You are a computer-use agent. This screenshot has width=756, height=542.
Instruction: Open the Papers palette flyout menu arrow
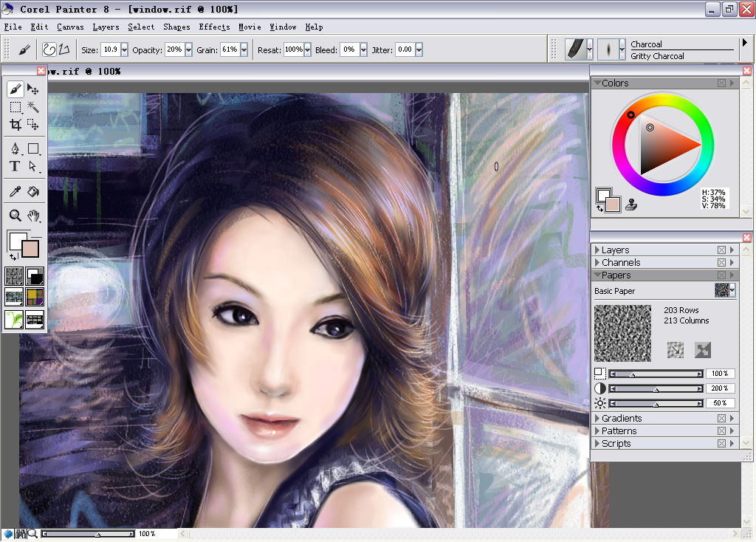pyautogui.click(x=732, y=275)
